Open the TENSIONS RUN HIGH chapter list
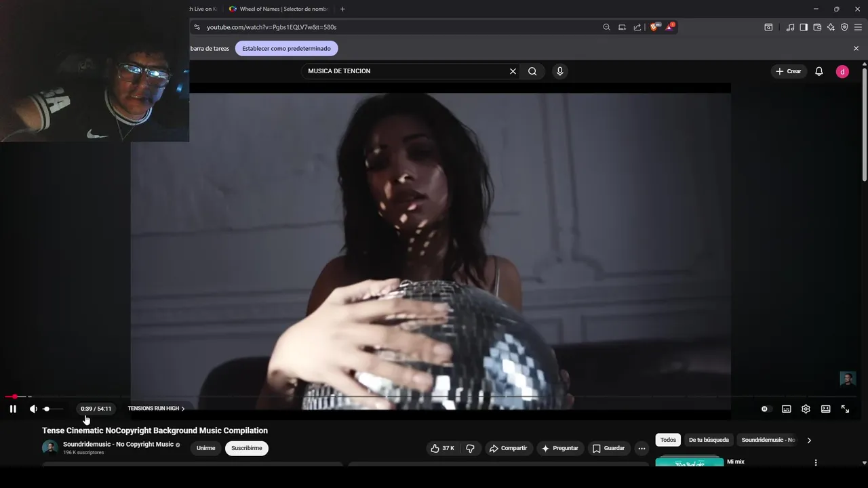Image resolution: width=868 pixels, height=488 pixels. 156,409
